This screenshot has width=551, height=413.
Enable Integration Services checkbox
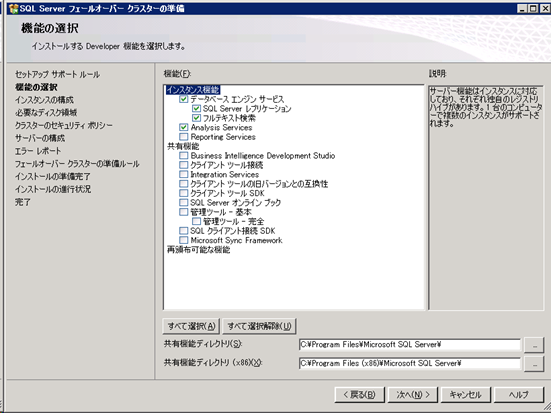(x=183, y=174)
